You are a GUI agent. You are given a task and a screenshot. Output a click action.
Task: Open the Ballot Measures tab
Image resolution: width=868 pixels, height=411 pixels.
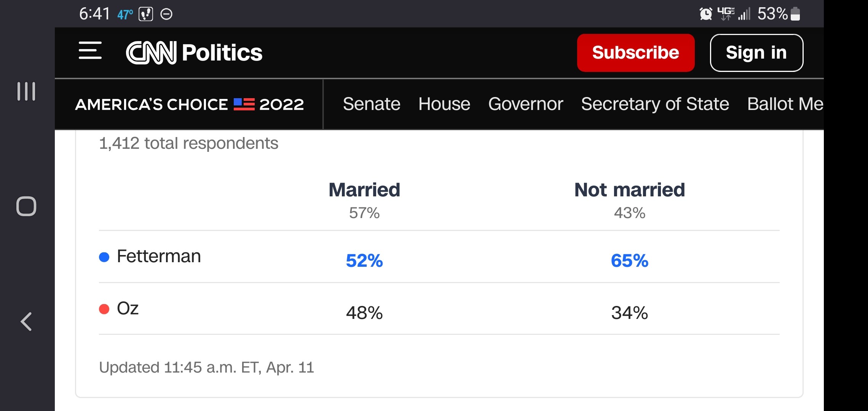pyautogui.click(x=784, y=104)
